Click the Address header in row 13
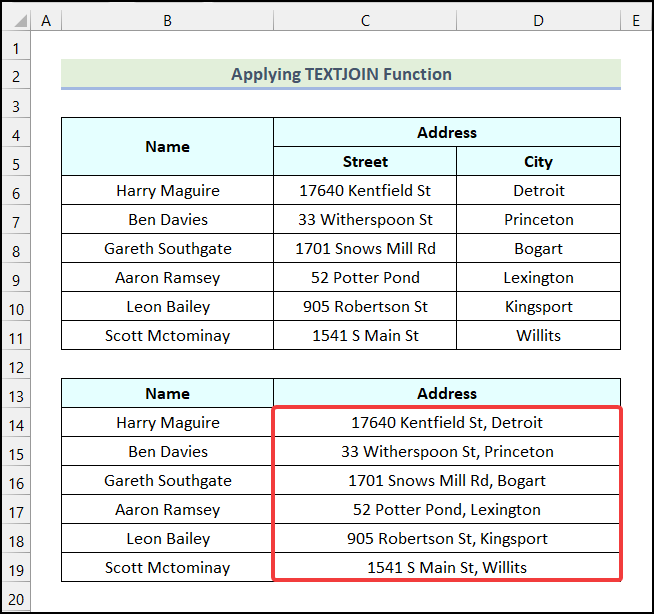Image resolution: width=654 pixels, height=614 pixels. click(x=447, y=393)
